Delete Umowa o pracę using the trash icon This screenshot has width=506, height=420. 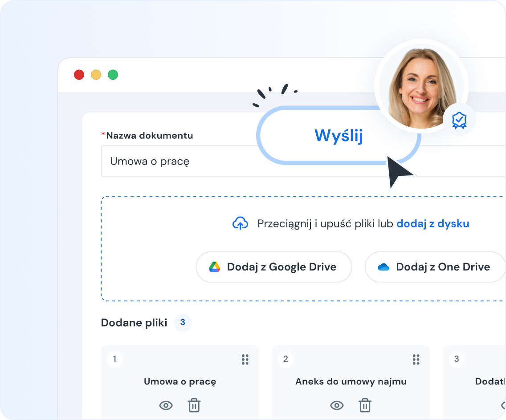click(194, 405)
